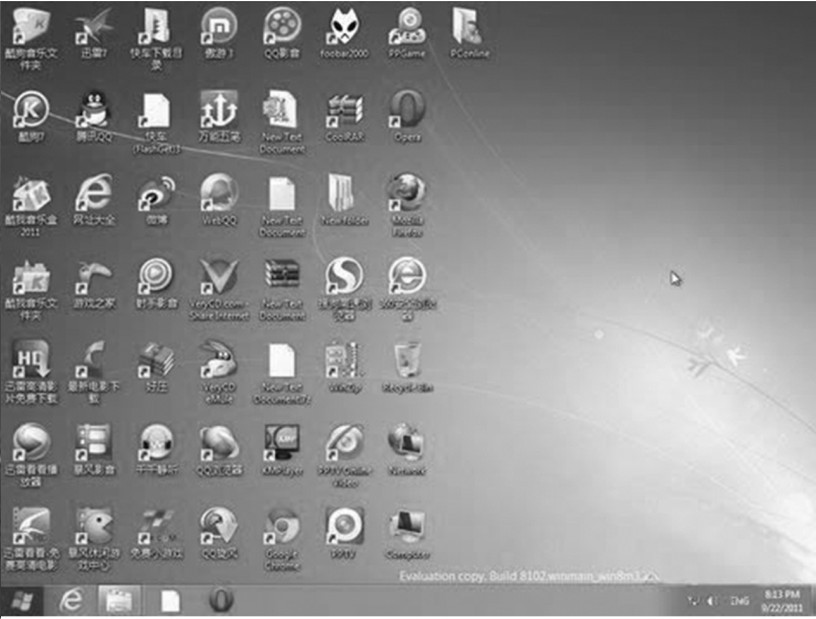Open the 快车下载目录 download folder shortcut

pyautogui.click(x=156, y=39)
